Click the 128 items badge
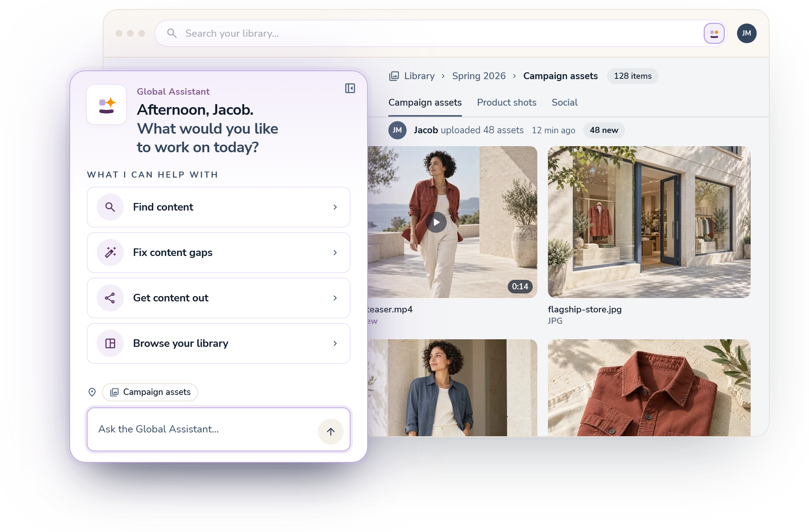The image size is (809, 532). pyautogui.click(x=632, y=76)
